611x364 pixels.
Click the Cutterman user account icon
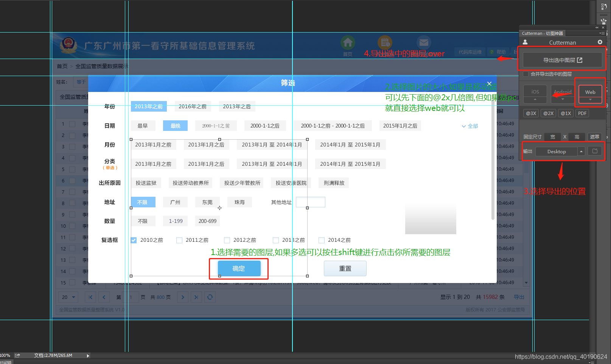point(525,42)
